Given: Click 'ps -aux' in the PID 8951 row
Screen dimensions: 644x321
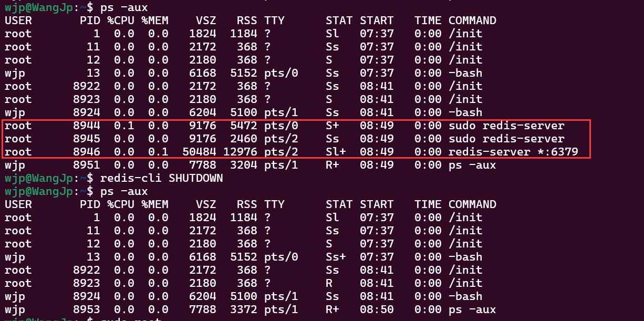Looking at the screenshot, I should (472, 165).
